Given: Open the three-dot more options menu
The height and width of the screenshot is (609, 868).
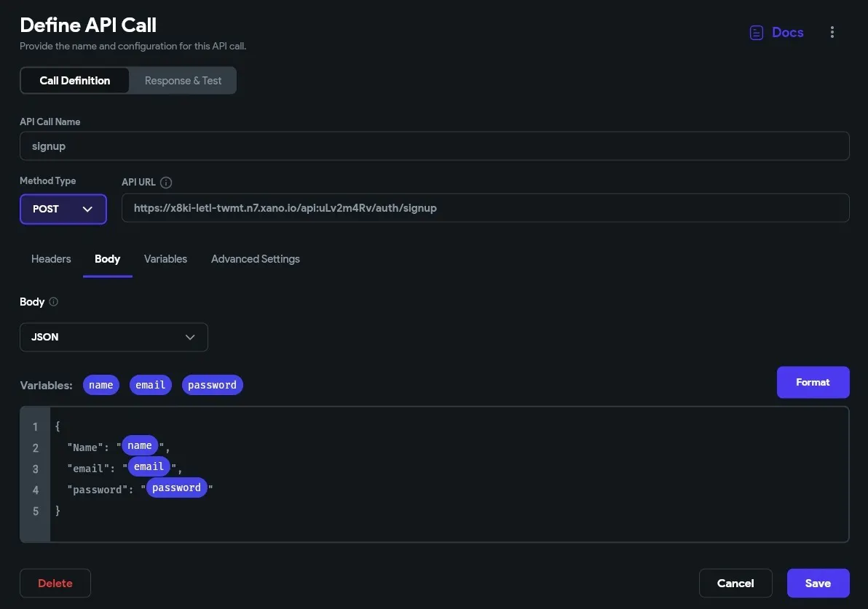Looking at the screenshot, I should tap(832, 33).
